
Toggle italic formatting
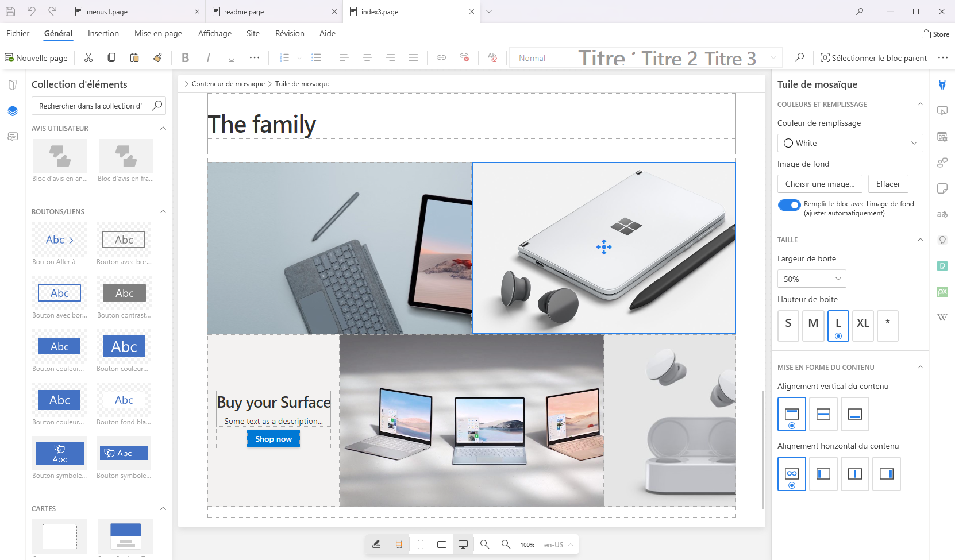(208, 57)
